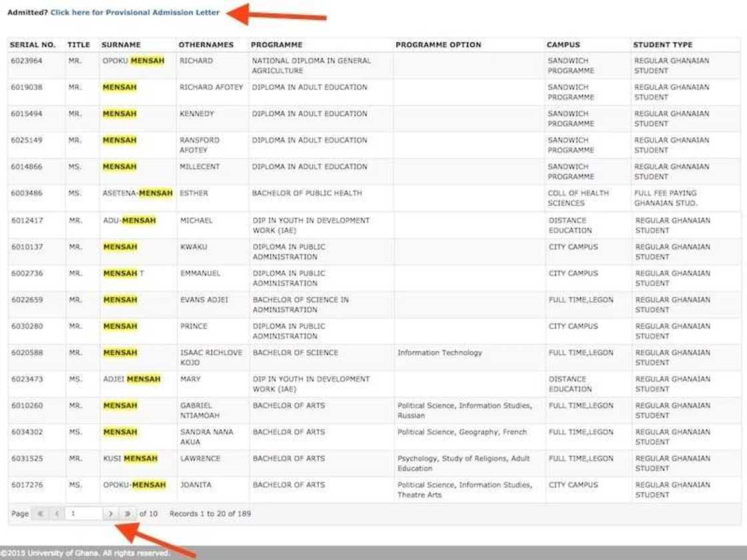Jump to the last page of results
747x560 pixels.
[x=127, y=514]
